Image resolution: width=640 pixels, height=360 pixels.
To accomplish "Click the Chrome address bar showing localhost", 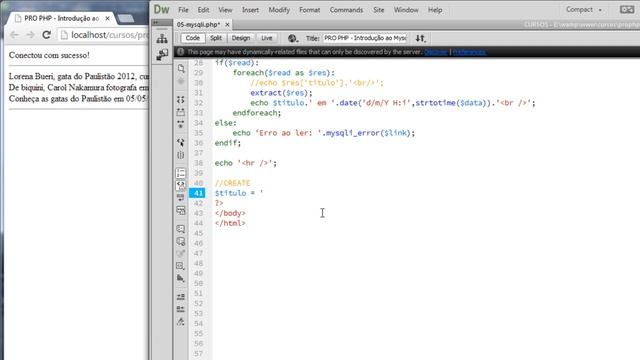I will pyautogui.click(x=103, y=35).
